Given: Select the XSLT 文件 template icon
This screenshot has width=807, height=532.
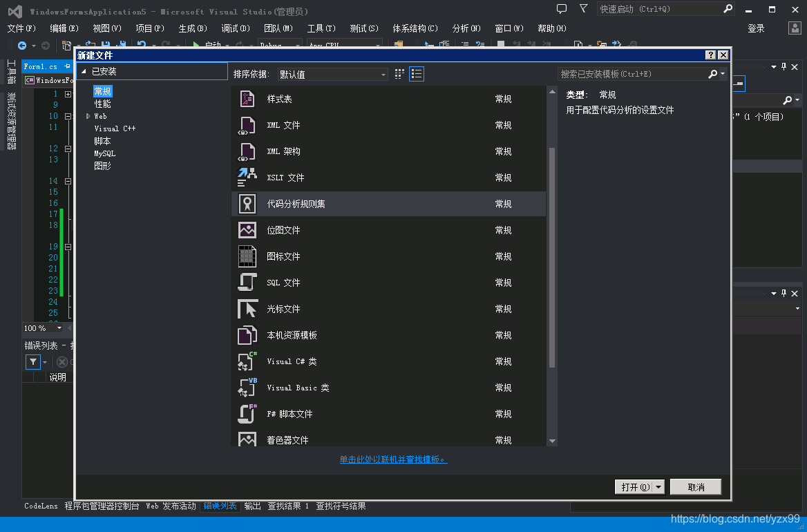Looking at the screenshot, I should [247, 178].
